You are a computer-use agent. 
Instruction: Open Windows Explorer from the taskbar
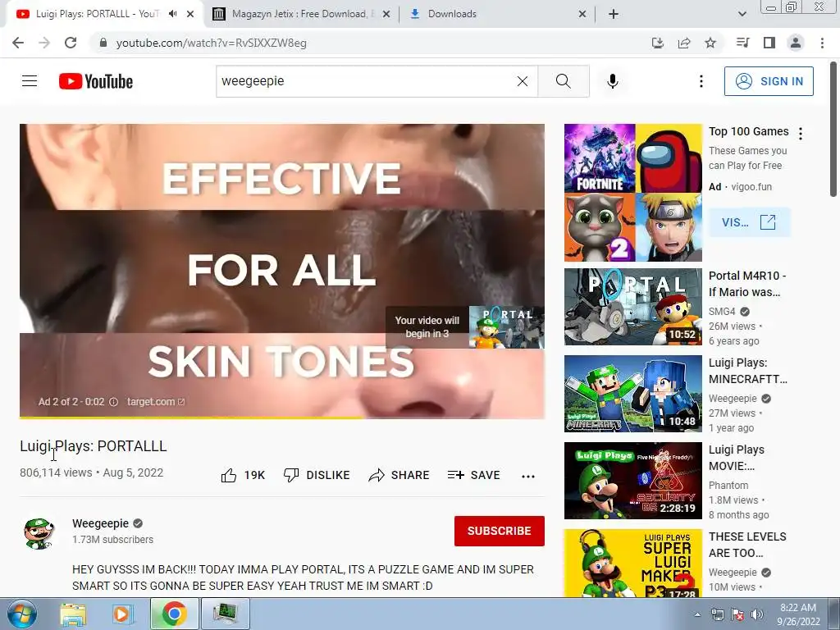click(x=73, y=614)
